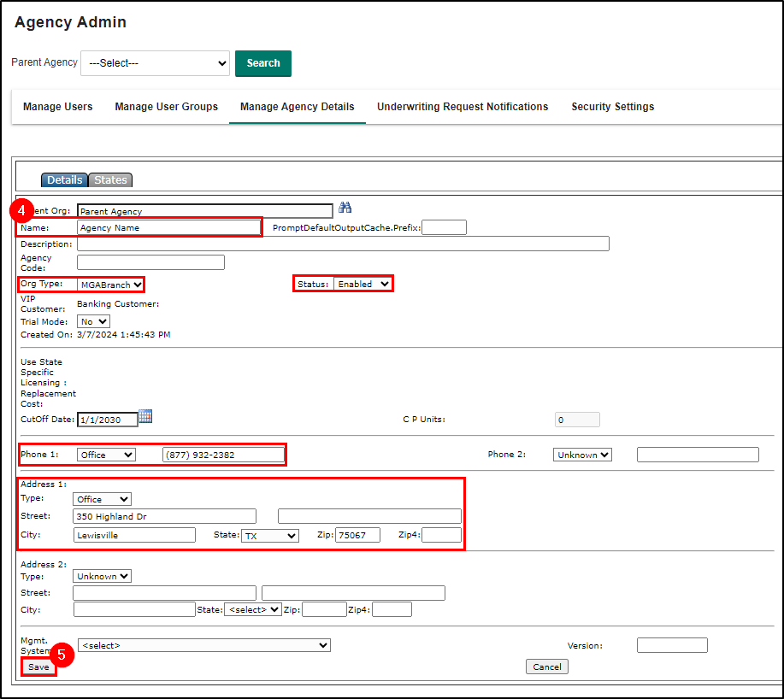The image size is (784, 699).
Task: Click the Address 2 City field
Action: pyautogui.click(x=134, y=609)
